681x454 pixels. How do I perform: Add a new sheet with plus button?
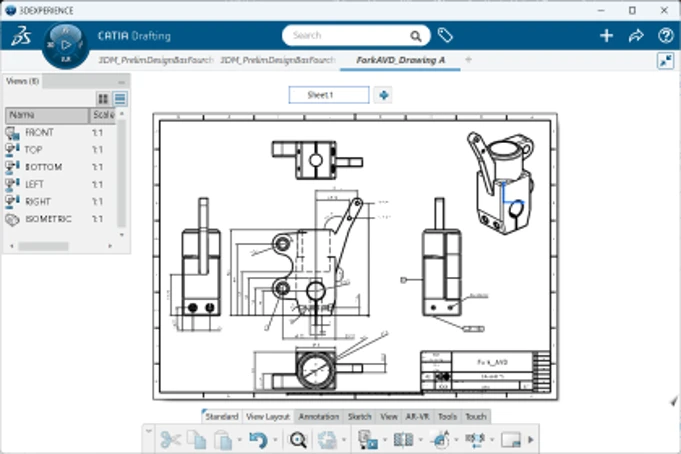coord(383,95)
